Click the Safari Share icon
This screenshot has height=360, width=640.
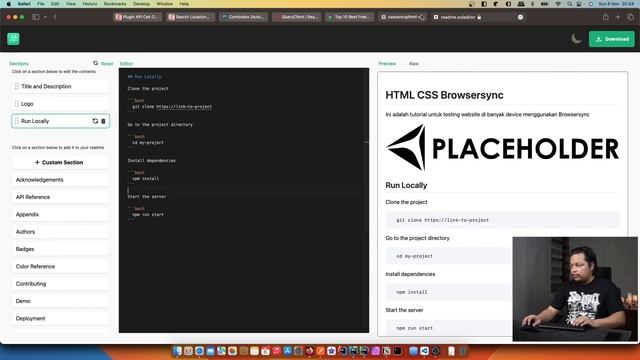pos(606,17)
